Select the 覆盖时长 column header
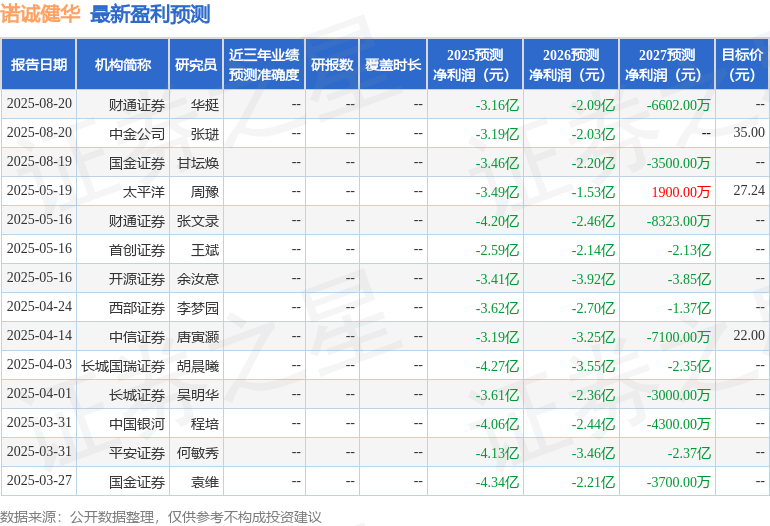The height and width of the screenshot is (526, 770). 393,64
